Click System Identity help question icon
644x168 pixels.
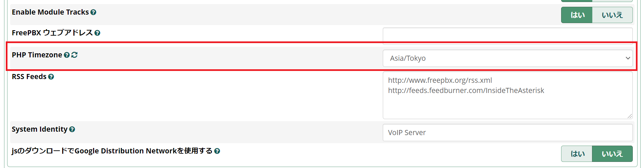pos(72,129)
